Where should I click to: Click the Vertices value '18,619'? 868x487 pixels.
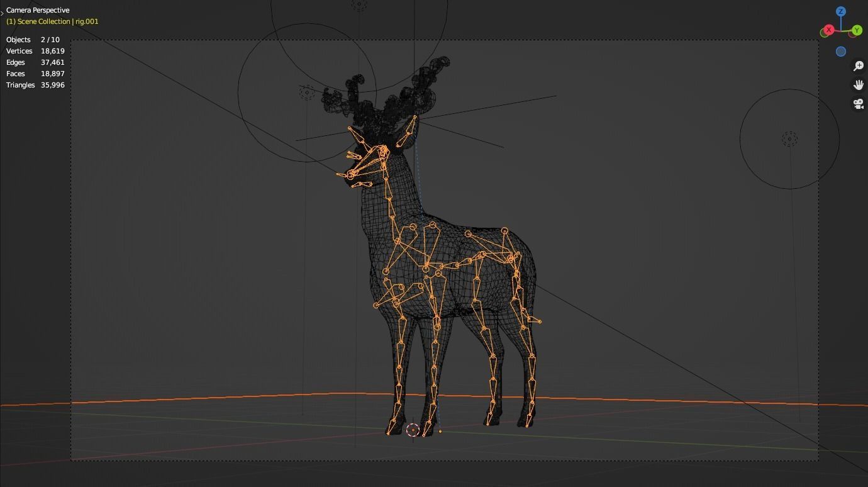[x=53, y=51]
